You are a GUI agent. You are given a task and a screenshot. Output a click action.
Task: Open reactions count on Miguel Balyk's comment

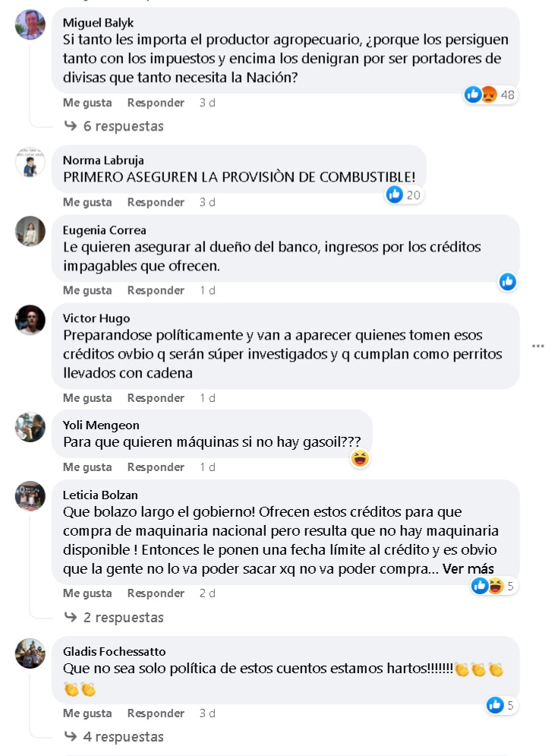pyautogui.click(x=490, y=94)
